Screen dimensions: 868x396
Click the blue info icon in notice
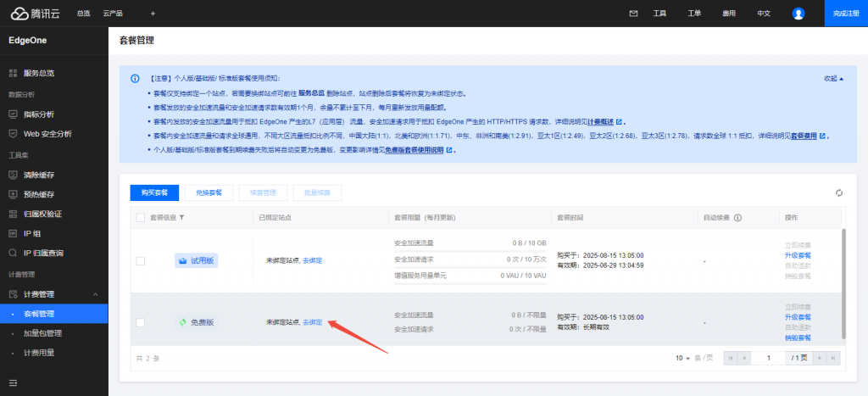coord(135,78)
